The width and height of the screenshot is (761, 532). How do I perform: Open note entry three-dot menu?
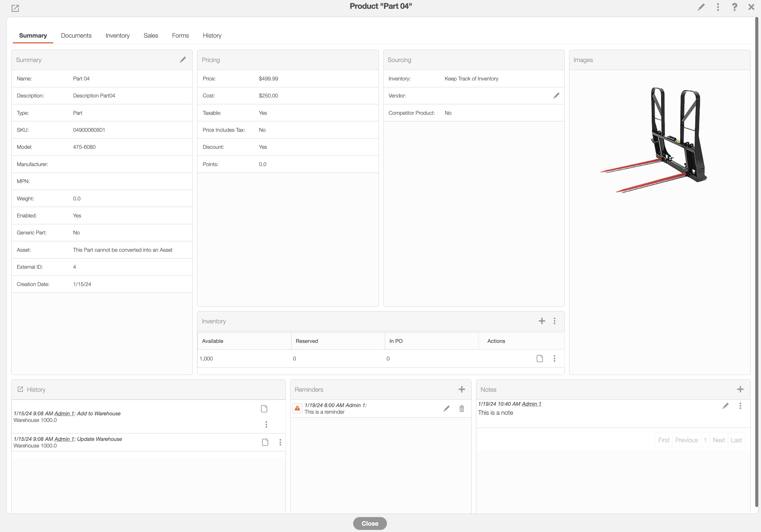(x=740, y=406)
